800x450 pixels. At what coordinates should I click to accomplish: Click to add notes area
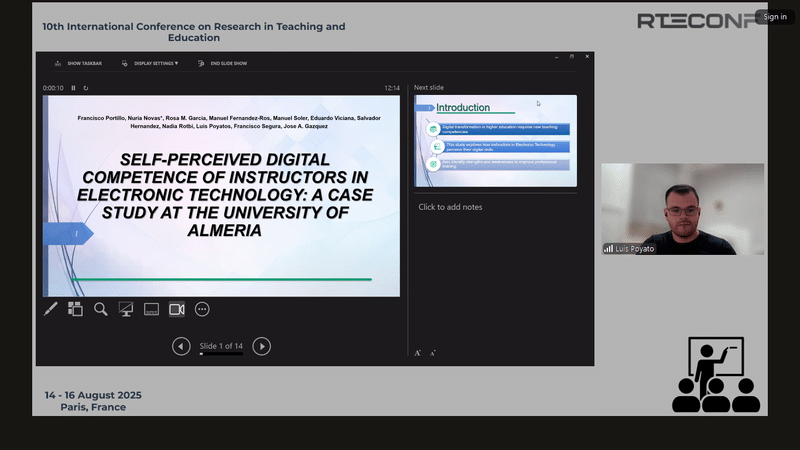click(x=450, y=207)
